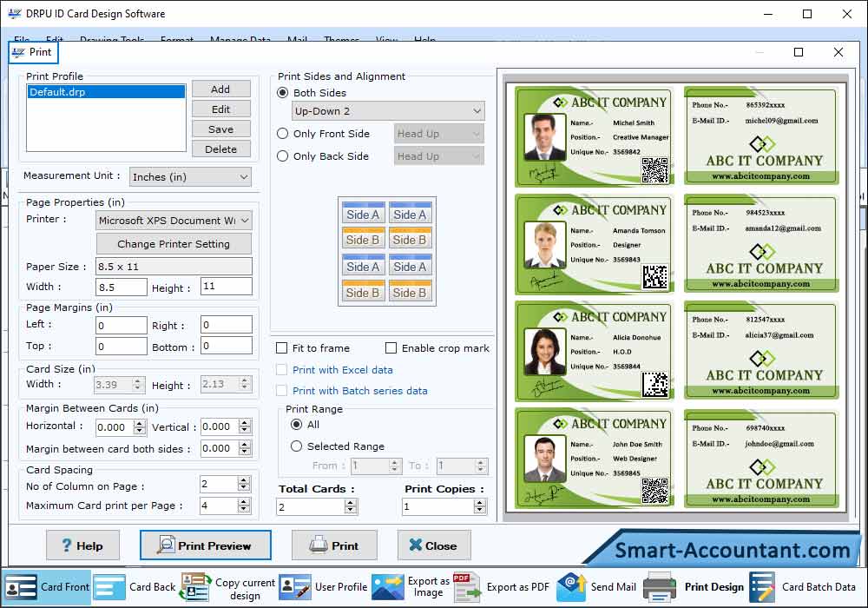Maximize the Print dialog window
The height and width of the screenshot is (608, 868).
[799, 52]
